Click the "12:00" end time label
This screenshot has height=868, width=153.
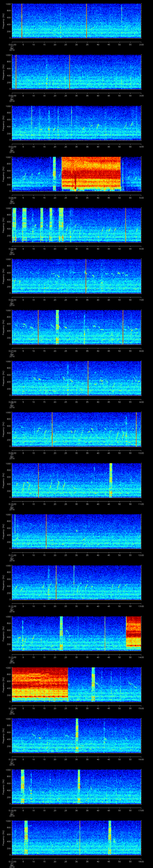coord(141,555)
